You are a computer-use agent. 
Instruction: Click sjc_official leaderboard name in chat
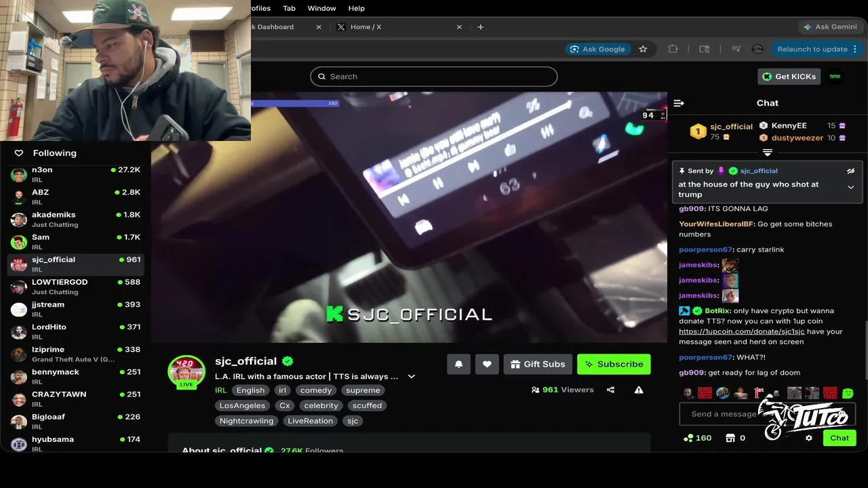click(x=731, y=127)
